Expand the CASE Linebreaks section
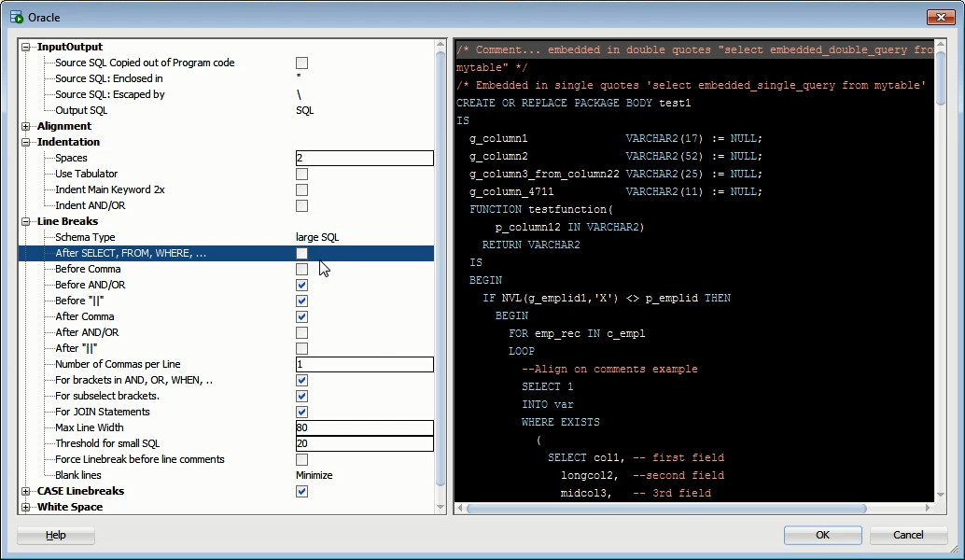 [26, 491]
